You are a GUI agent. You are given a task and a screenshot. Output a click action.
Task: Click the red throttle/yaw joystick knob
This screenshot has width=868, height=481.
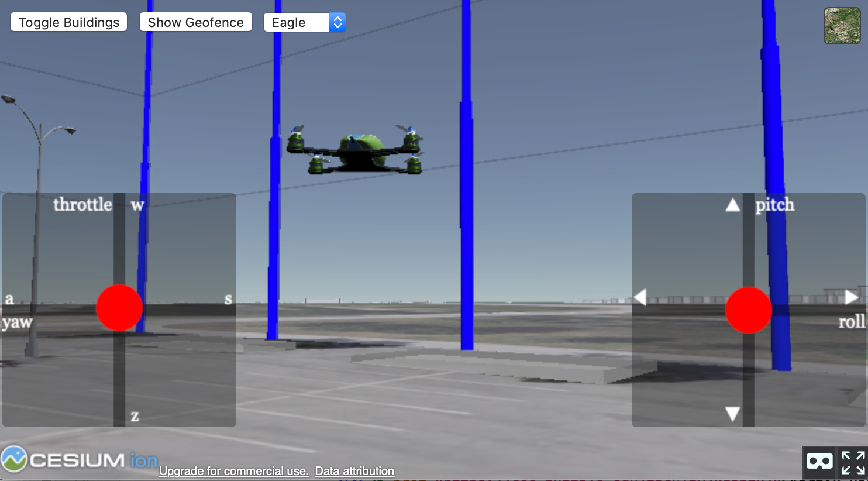pos(119,308)
